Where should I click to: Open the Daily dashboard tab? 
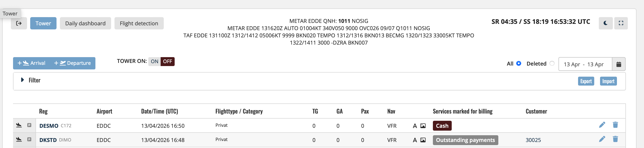[x=85, y=23]
